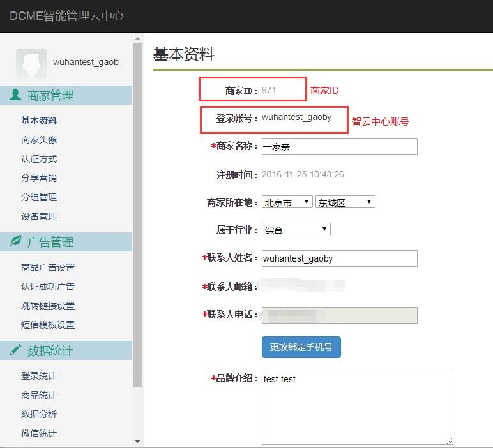Click the user avatar placeholder image
The image size is (493, 448).
pos(31,63)
